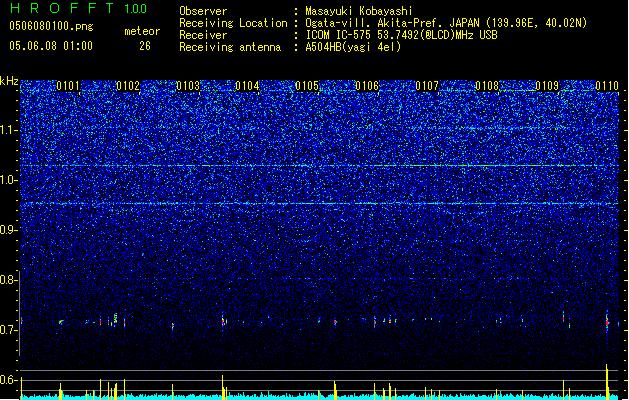Click the kHz axis unit label
The height and width of the screenshot is (400, 629).
coord(9,81)
